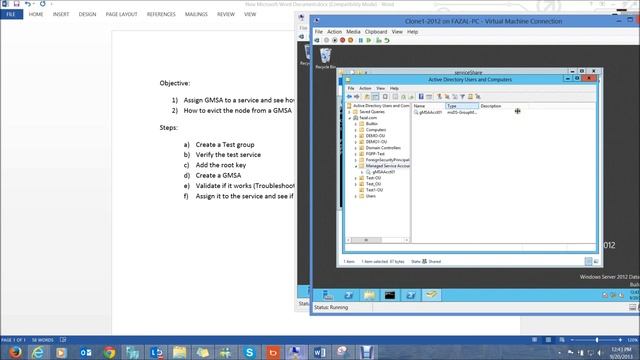Switch to Word via the taskbar icon

pos(320,352)
